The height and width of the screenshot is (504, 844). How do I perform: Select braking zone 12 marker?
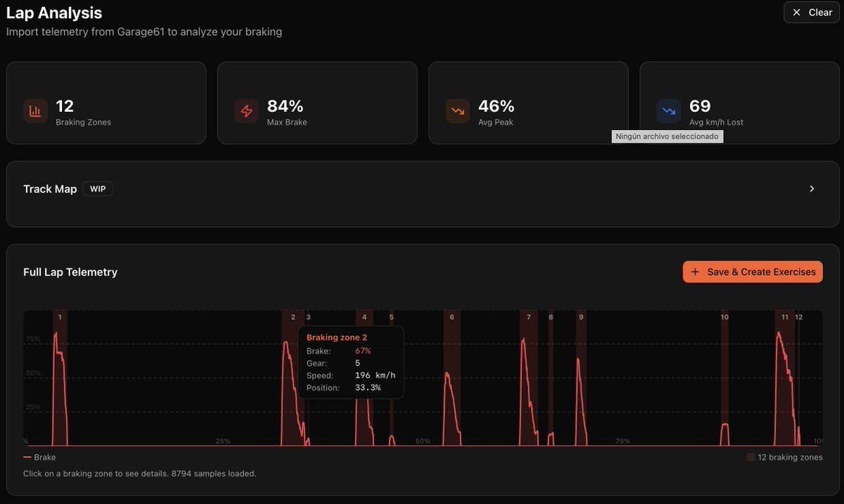click(798, 378)
